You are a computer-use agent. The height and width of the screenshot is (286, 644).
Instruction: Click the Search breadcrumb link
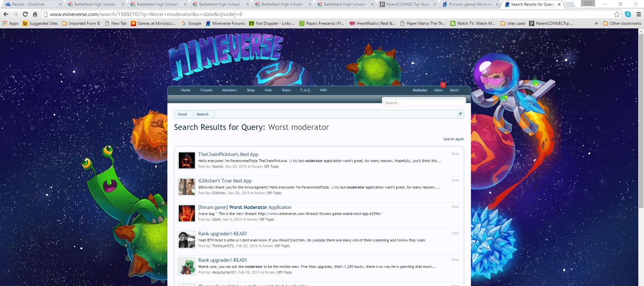[x=202, y=114]
